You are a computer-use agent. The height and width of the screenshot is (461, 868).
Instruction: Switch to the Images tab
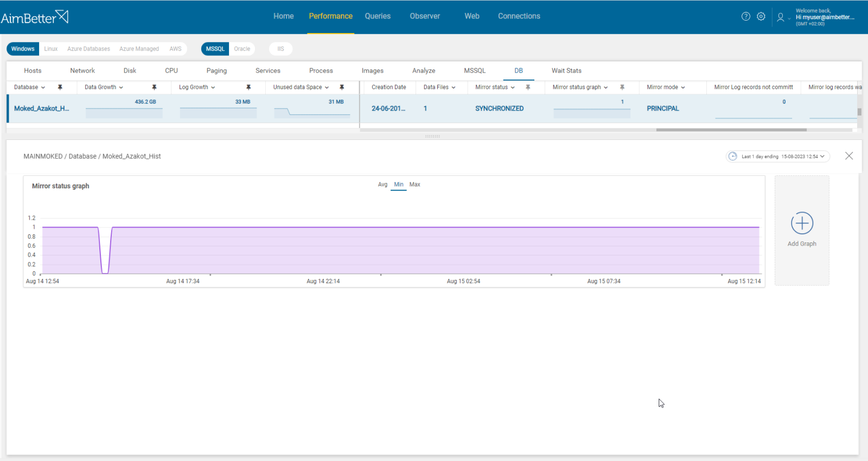point(373,71)
